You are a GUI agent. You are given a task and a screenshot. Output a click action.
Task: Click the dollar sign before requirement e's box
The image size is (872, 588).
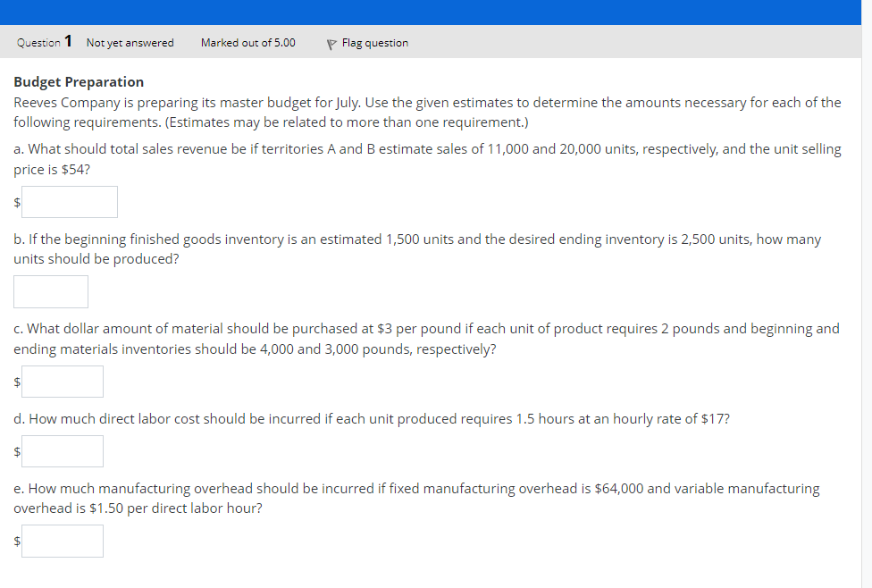pos(16,541)
